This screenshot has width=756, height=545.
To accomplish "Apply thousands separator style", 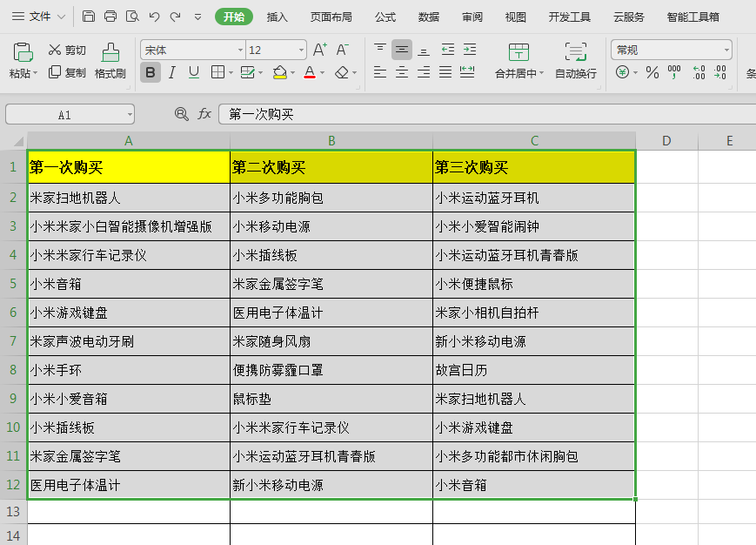I will pos(674,73).
